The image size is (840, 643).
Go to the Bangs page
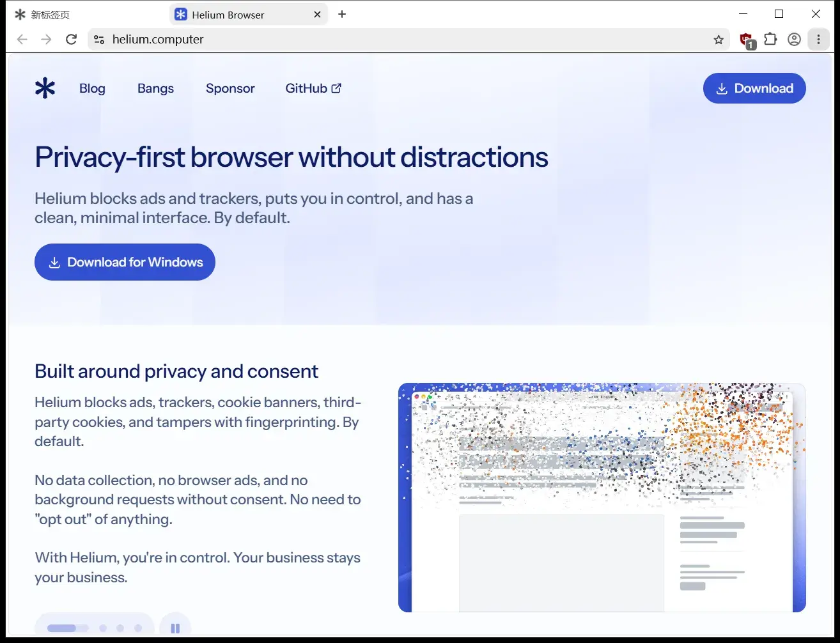click(155, 88)
